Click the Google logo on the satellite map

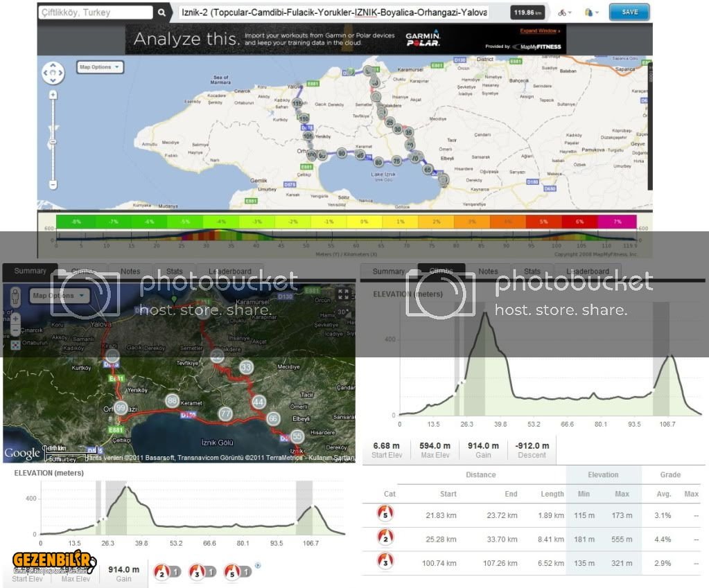(x=21, y=453)
